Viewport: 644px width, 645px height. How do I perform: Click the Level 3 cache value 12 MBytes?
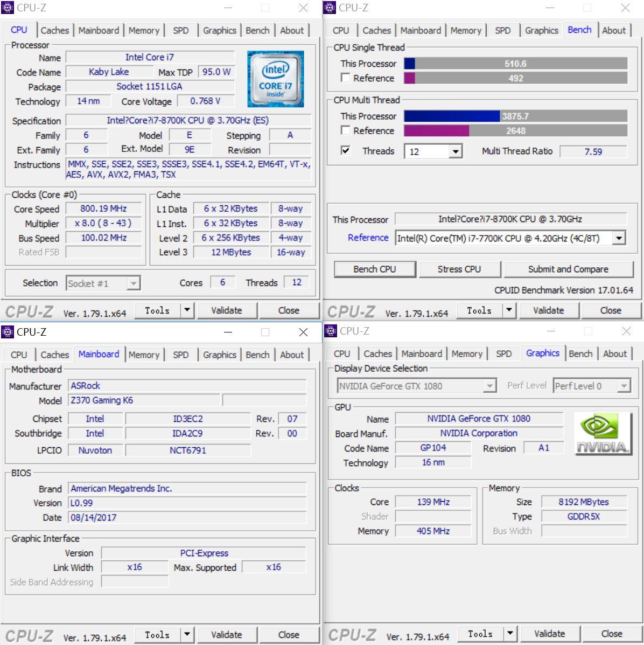click(231, 252)
